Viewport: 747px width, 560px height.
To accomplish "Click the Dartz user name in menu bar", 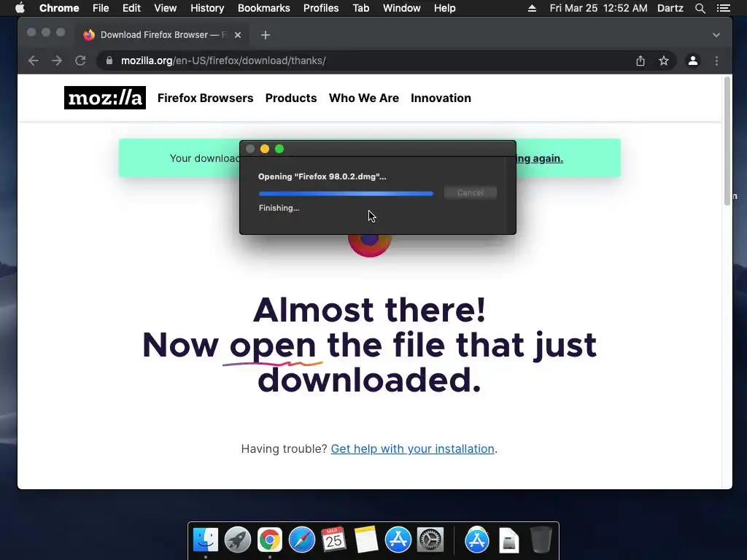I will click(x=670, y=8).
